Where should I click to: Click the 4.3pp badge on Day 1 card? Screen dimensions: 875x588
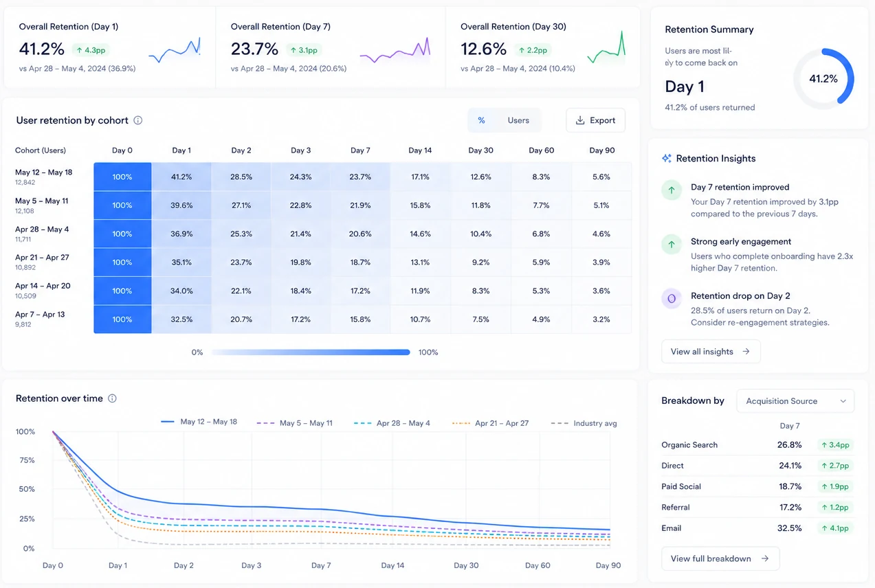[90, 50]
